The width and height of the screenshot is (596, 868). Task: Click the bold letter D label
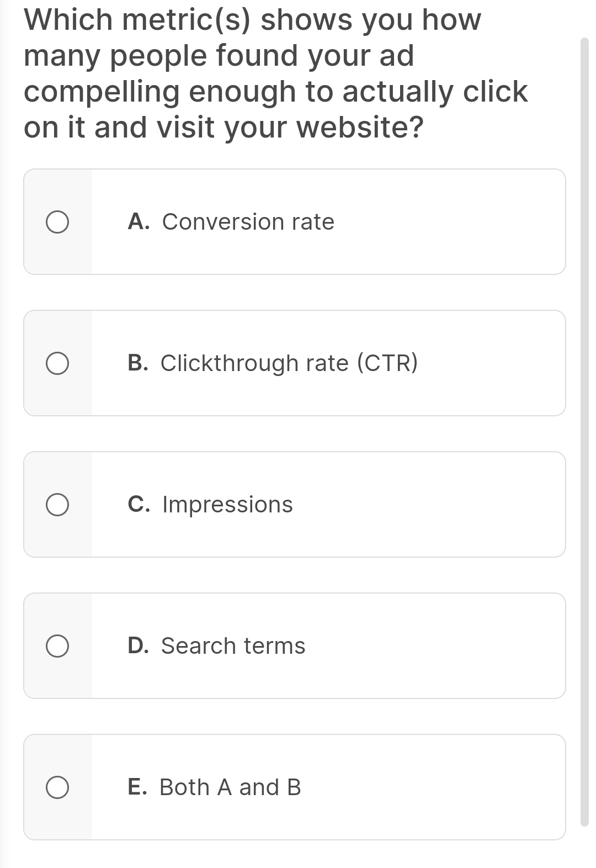point(139,644)
